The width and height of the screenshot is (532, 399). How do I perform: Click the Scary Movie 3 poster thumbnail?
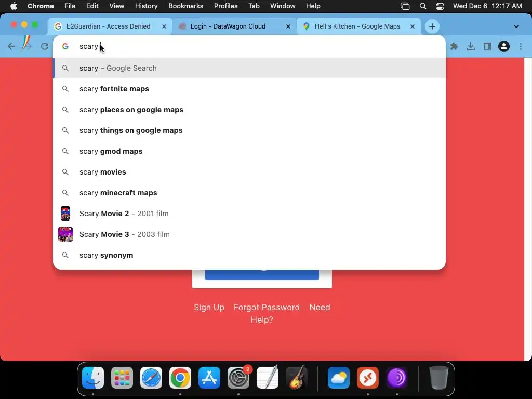[65, 234]
